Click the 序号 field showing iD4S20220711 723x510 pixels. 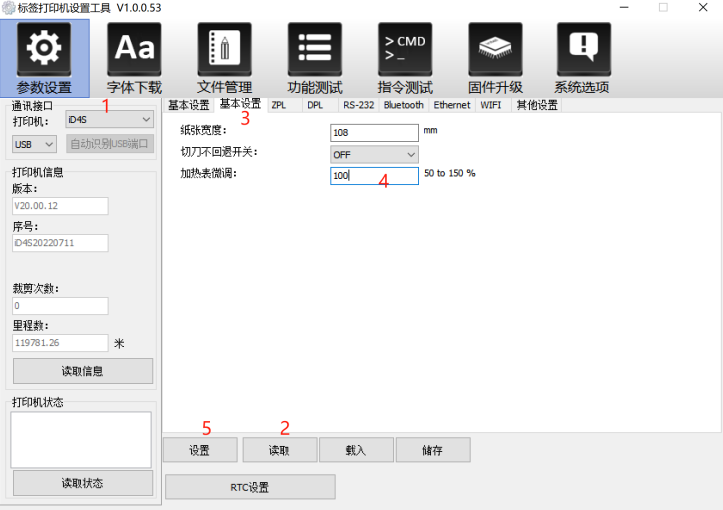pyautogui.click(x=60, y=243)
